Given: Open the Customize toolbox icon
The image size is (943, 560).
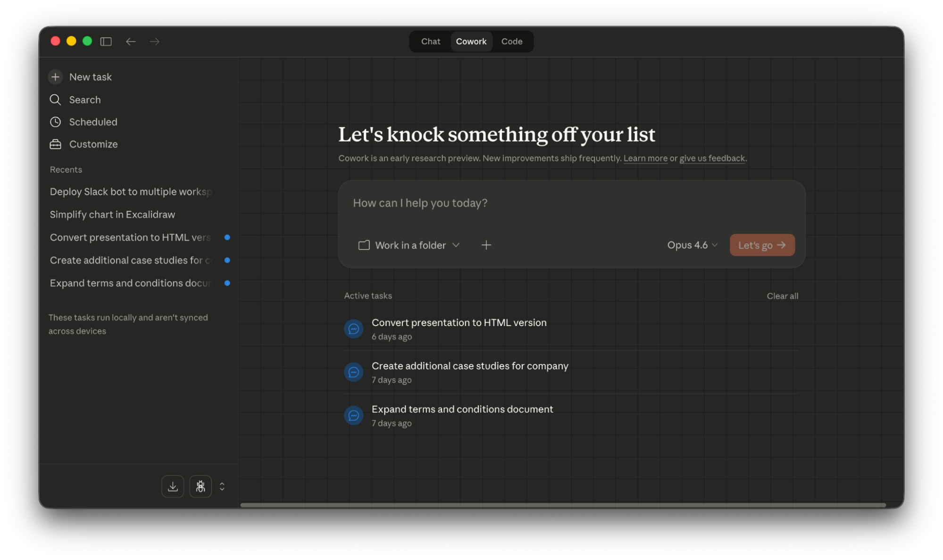Looking at the screenshot, I should click(x=56, y=144).
